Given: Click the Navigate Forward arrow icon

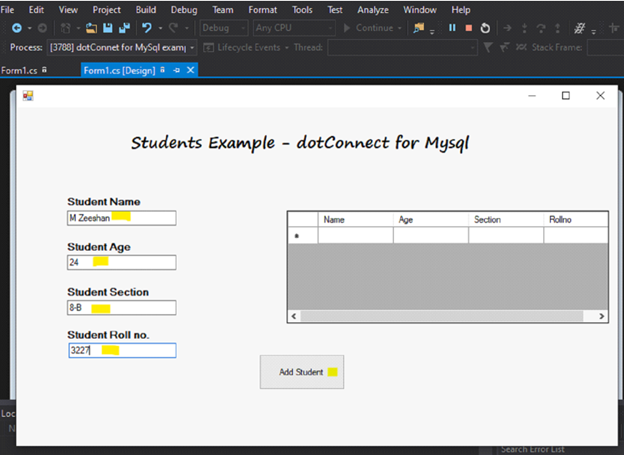Looking at the screenshot, I should (x=42, y=28).
